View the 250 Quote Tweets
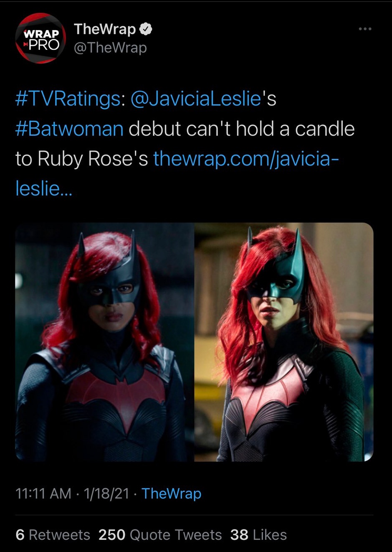The height and width of the screenshot is (552, 392). (160, 535)
